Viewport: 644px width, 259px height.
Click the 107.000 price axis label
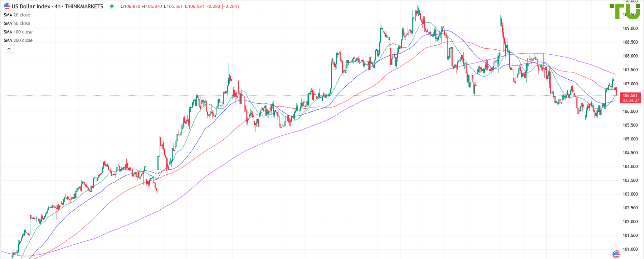[x=630, y=84]
